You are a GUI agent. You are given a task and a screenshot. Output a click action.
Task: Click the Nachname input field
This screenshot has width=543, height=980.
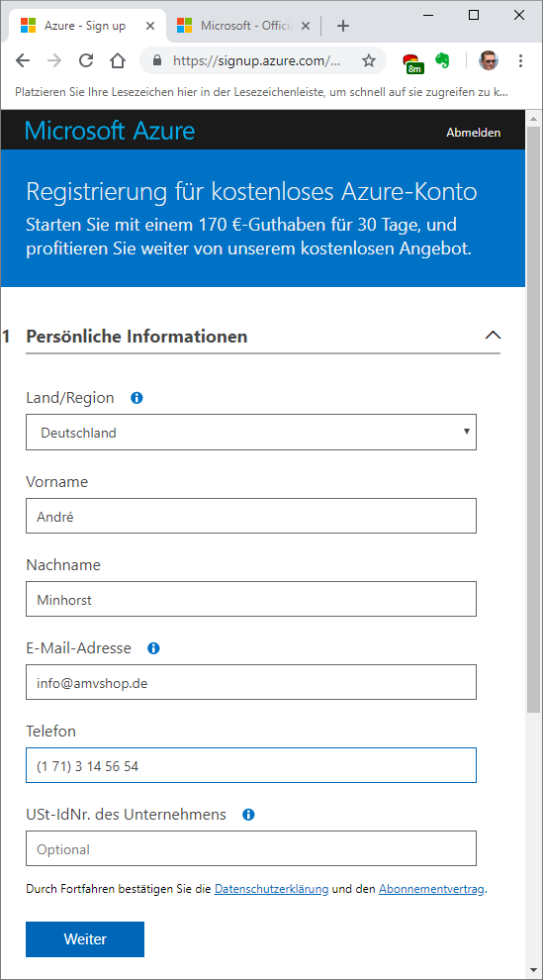[x=251, y=599]
